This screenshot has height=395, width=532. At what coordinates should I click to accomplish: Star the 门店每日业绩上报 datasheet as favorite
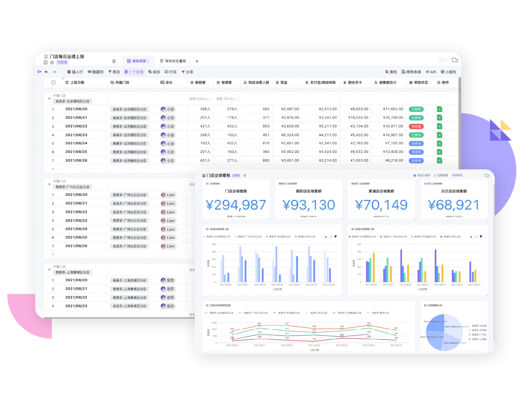pyautogui.click(x=52, y=62)
